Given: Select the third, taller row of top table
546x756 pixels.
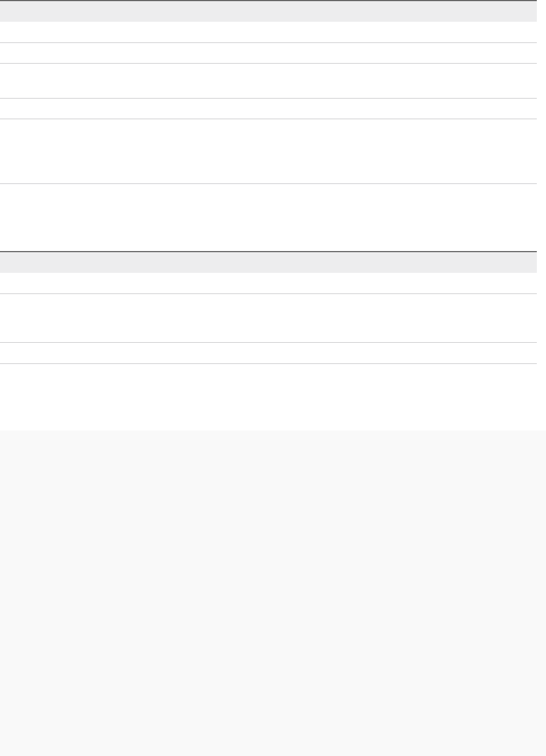Looking at the screenshot, I should [268, 81].
